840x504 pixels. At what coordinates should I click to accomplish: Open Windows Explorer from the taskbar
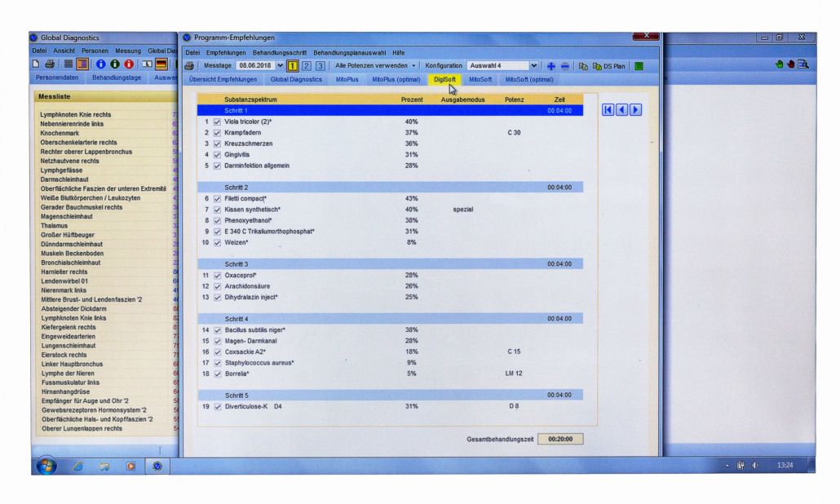pos(104,466)
